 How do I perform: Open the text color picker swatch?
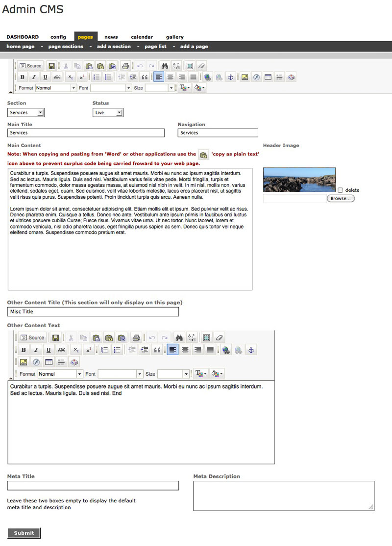coord(183,88)
